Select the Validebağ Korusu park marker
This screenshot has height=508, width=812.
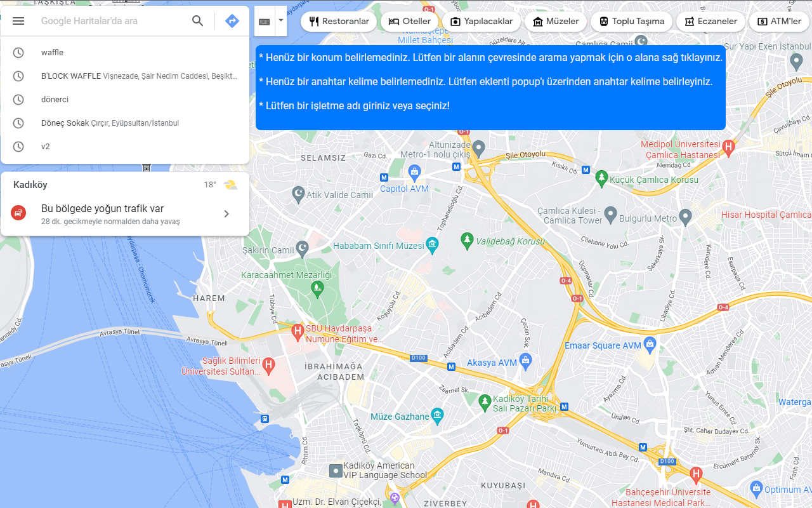click(x=468, y=240)
